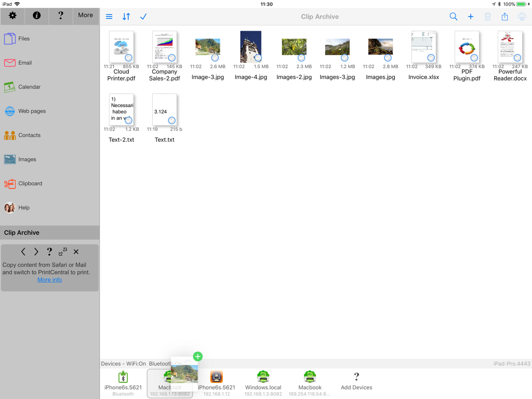Open the Clipboard section in the sidebar
Image resolution: width=532 pixels, height=399 pixels.
[x=30, y=183]
